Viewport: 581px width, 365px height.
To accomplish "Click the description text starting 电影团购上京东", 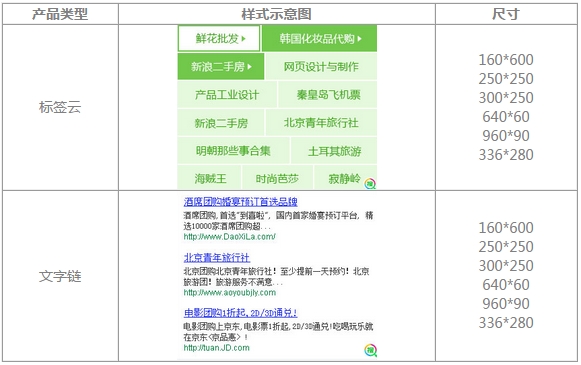I will (278, 332).
